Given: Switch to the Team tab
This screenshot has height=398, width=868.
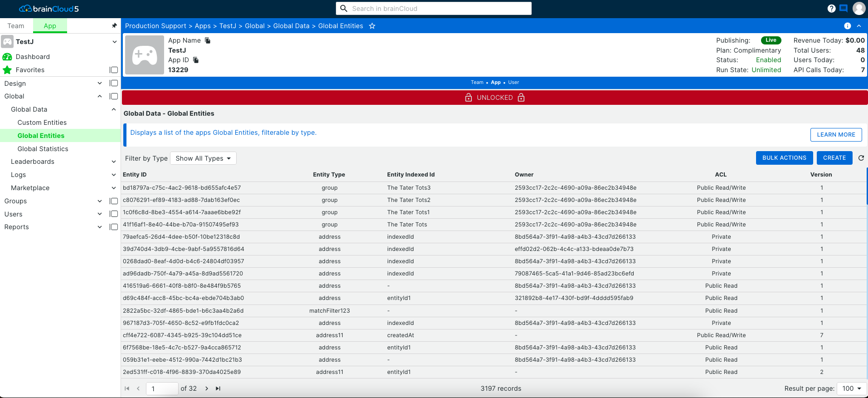Looking at the screenshot, I should point(16,26).
